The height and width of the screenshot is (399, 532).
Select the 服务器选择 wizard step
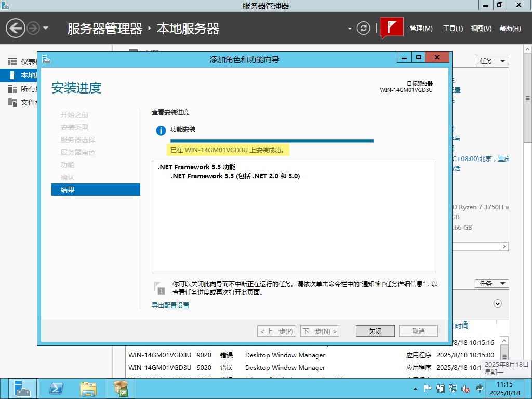tap(78, 140)
